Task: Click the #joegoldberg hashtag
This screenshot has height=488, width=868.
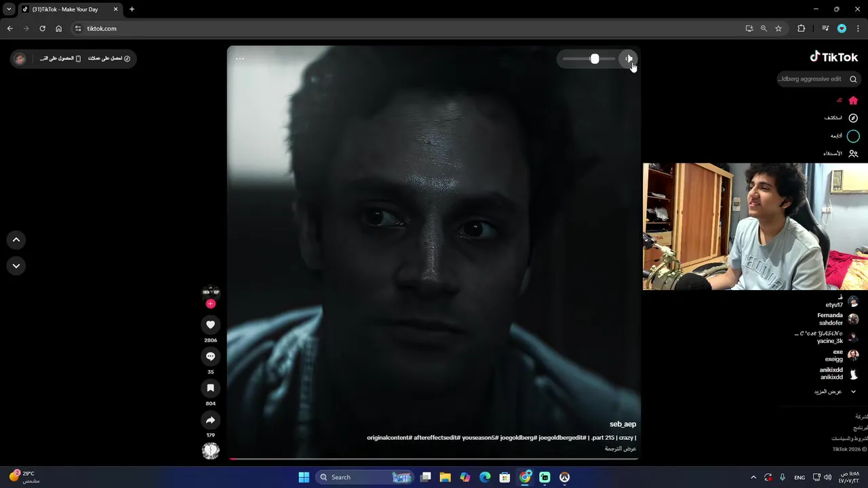Action: [518, 438]
